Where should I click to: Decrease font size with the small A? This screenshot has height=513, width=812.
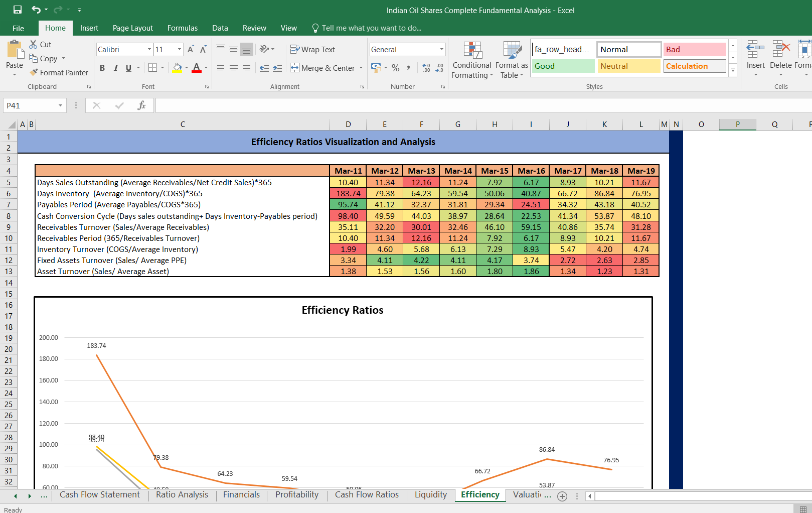point(203,49)
